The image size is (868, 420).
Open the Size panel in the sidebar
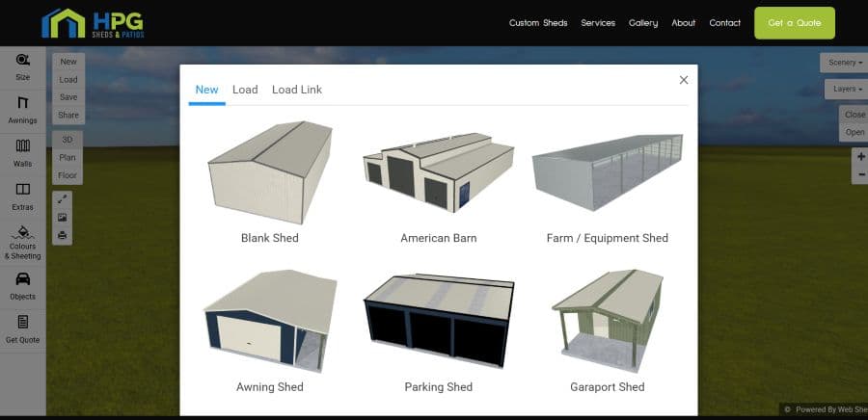23,68
